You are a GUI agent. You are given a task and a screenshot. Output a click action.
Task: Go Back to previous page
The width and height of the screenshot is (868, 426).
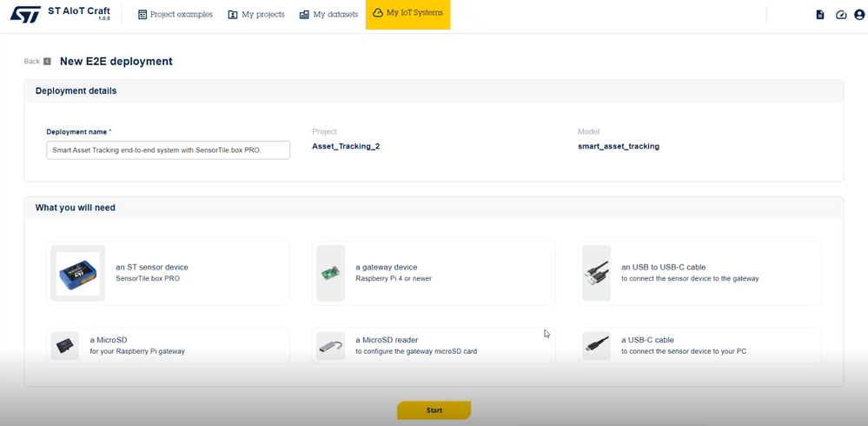point(31,61)
